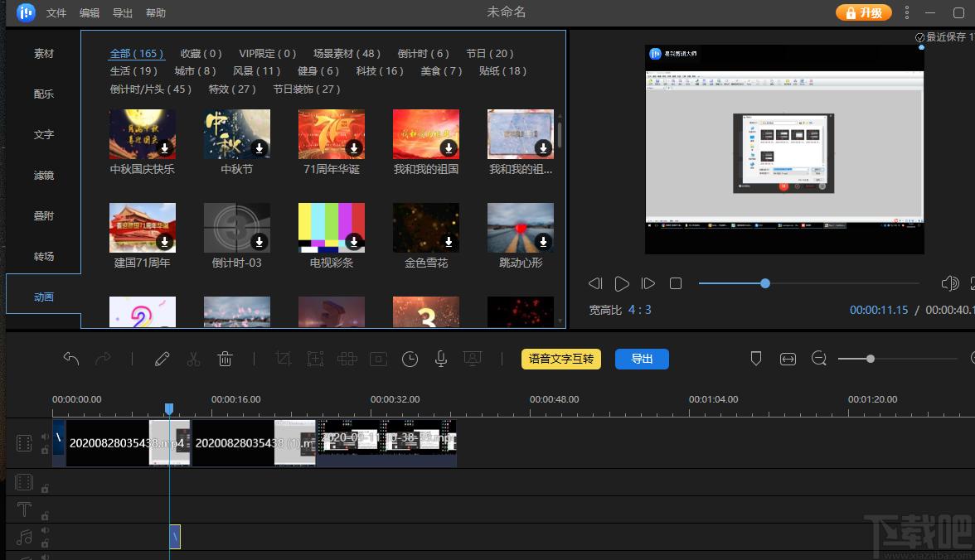Click the marker shield icon
The image size is (975, 560).
click(x=756, y=359)
